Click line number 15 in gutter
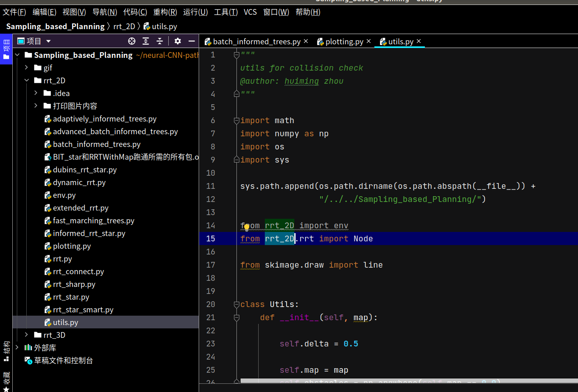Screen dimensions: 578x392 pyautogui.click(x=211, y=238)
